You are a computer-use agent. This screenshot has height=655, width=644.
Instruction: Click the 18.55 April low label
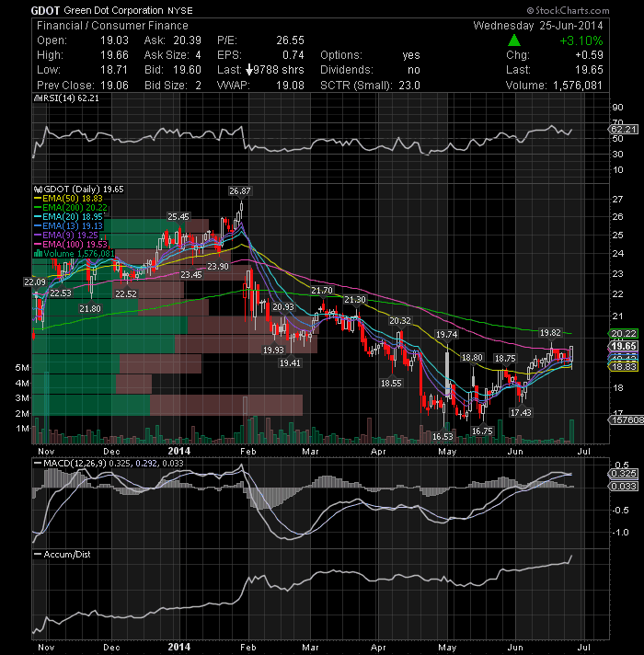click(391, 383)
